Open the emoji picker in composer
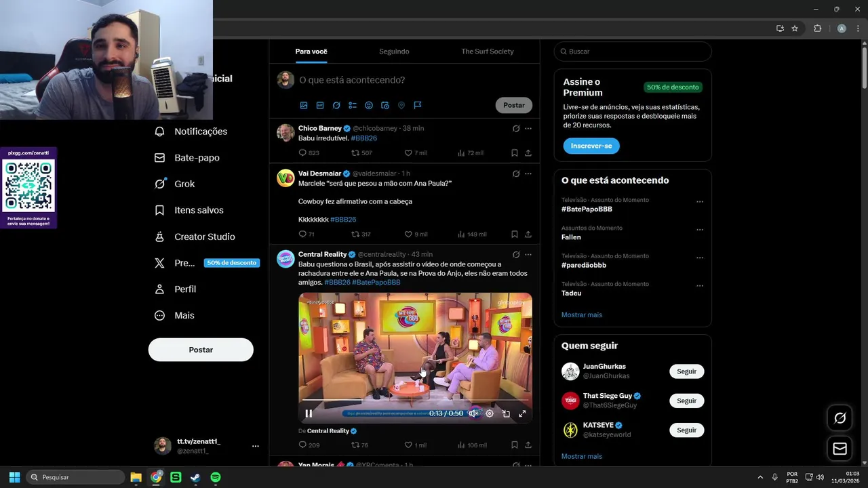The width and height of the screenshot is (868, 488). (x=369, y=105)
